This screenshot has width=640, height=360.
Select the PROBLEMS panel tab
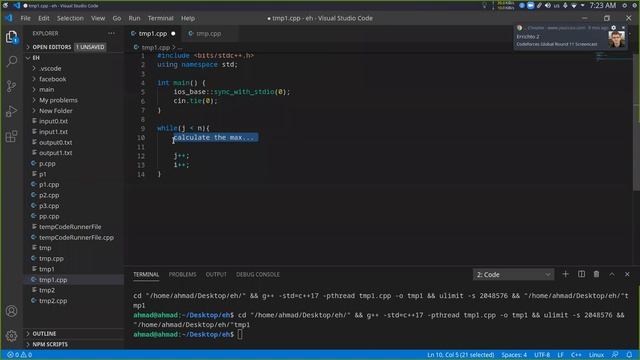(182, 275)
